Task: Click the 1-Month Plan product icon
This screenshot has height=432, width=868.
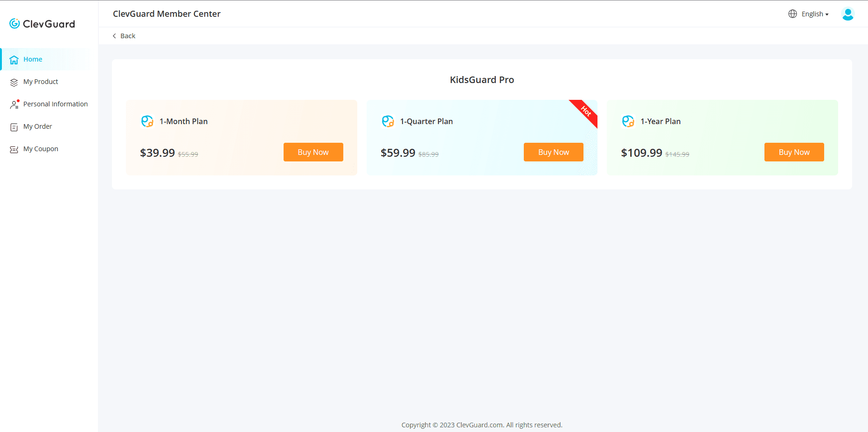Action: (x=147, y=121)
